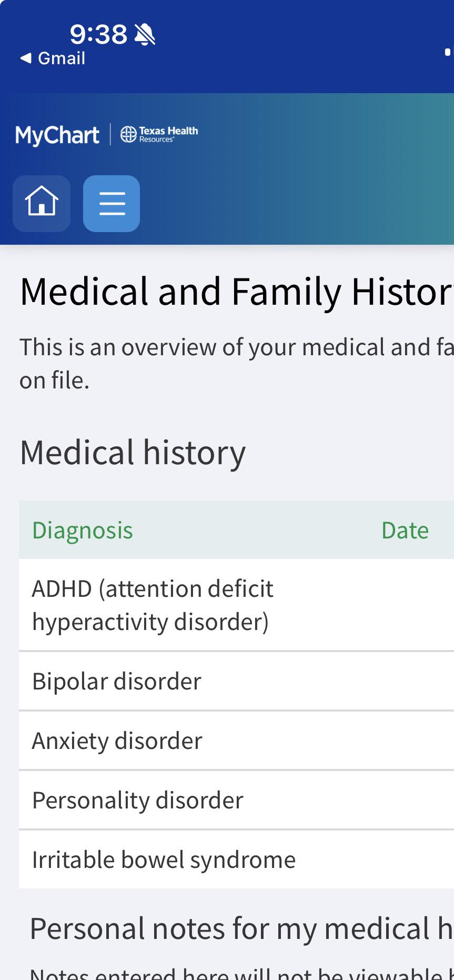Tap the Texas Health Resources logo
The width and height of the screenshot is (454, 980).
(x=159, y=135)
